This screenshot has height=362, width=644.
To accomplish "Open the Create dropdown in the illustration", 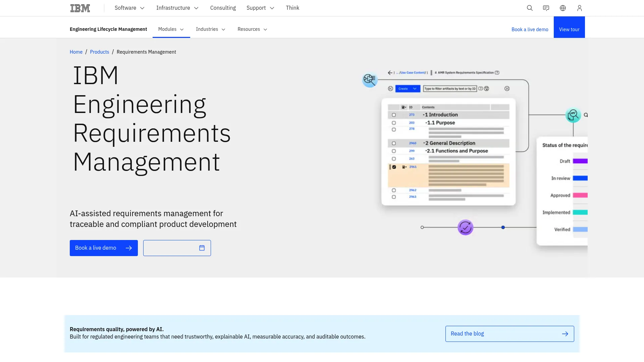I will 408,89.
